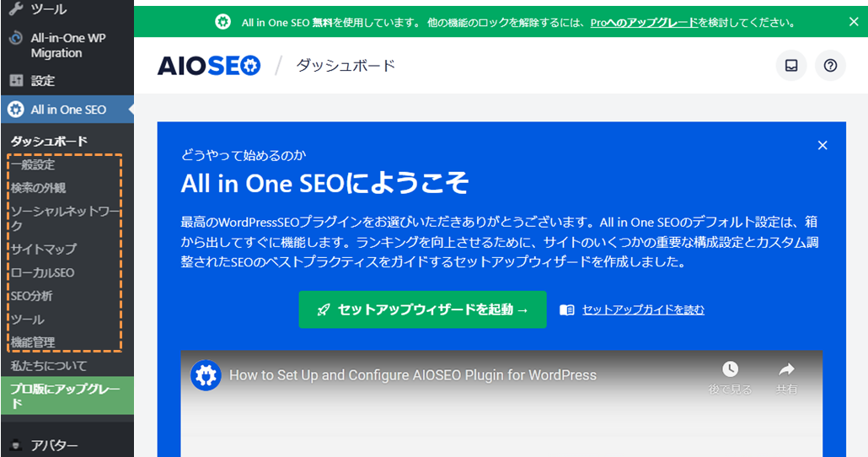Open the help question mark icon
This screenshot has width=868, height=457.
click(x=830, y=66)
